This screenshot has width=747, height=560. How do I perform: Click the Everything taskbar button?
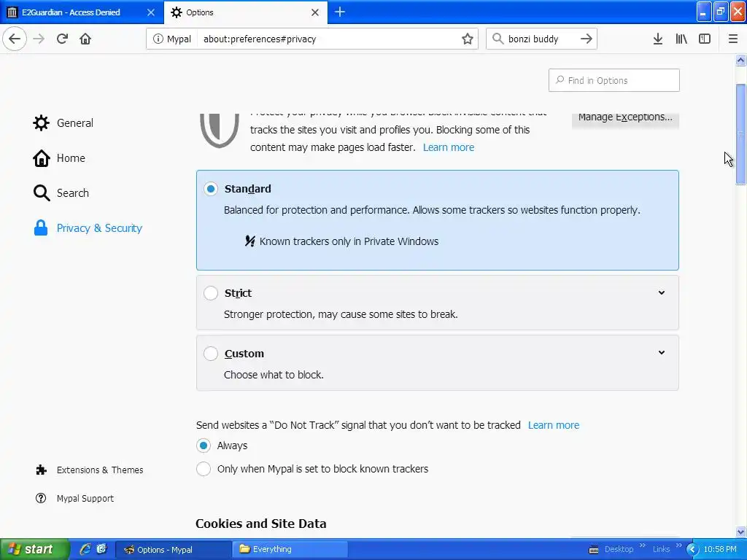(289, 549)
